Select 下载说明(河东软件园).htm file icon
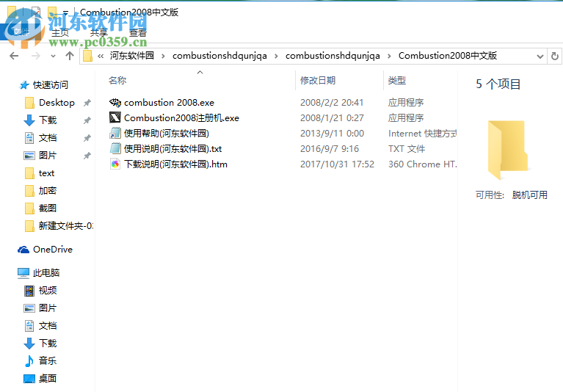This screenshot has width=563, height=392. click(x=115, y=164)
